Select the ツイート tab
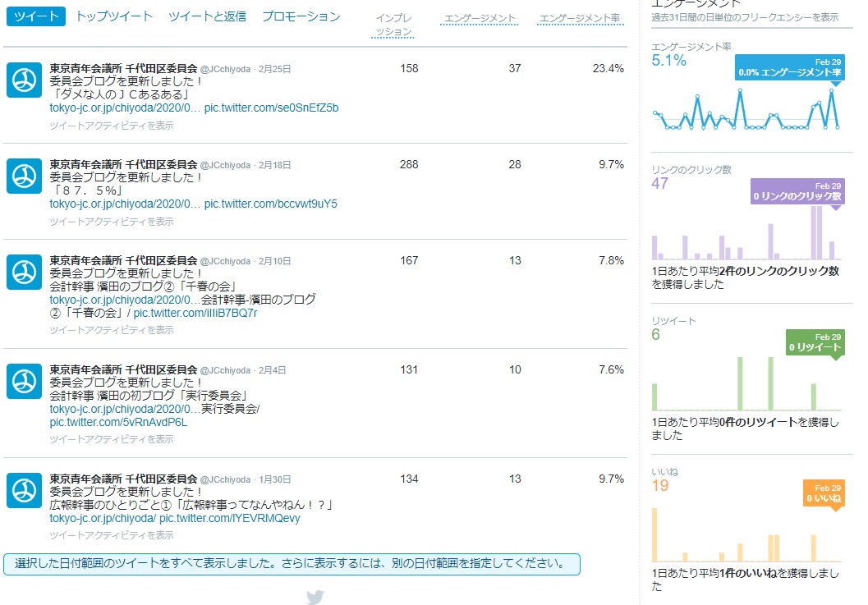This screenshot has width=868, height=605. 36,16
